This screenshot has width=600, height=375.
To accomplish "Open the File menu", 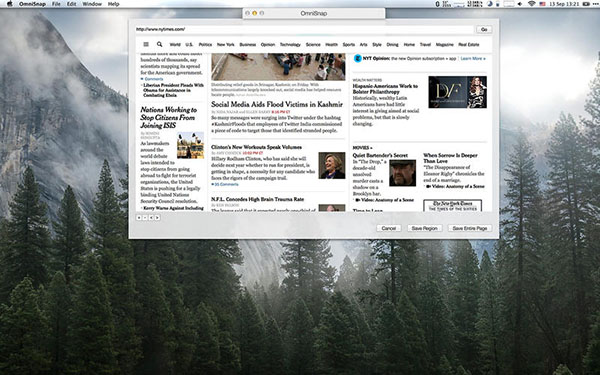I will tap(56, 4).
